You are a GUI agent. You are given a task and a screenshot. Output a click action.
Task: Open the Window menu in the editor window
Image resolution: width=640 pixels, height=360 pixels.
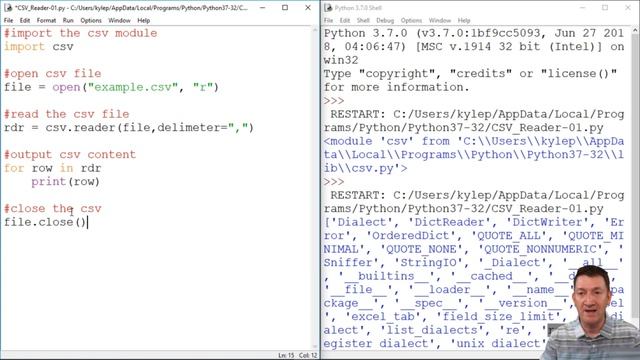(119, 20)
